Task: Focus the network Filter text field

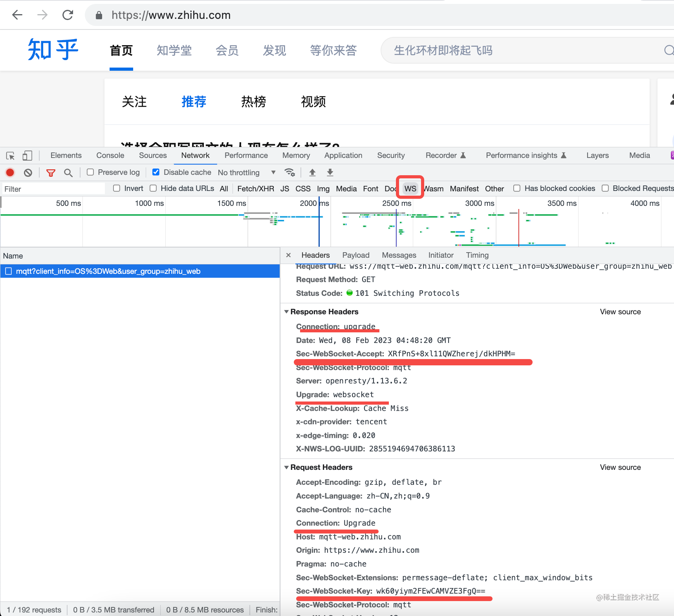Action: [x=54, y=189]
